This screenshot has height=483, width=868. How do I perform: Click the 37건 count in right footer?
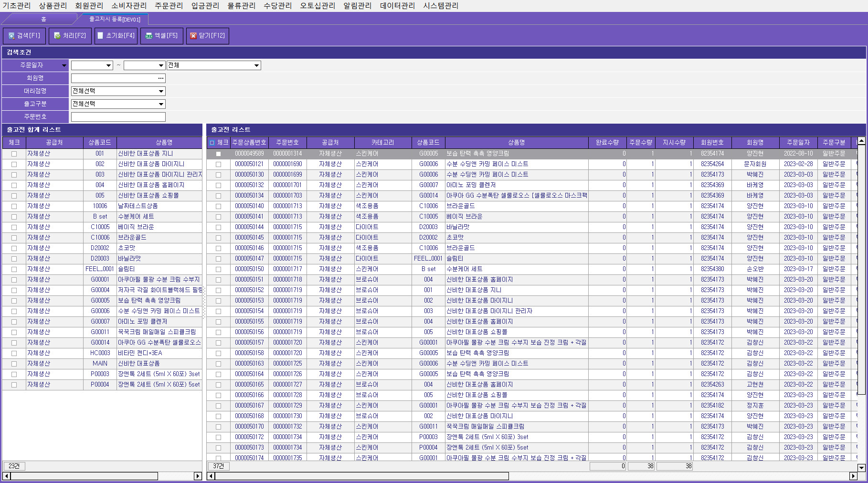[219, 466]
